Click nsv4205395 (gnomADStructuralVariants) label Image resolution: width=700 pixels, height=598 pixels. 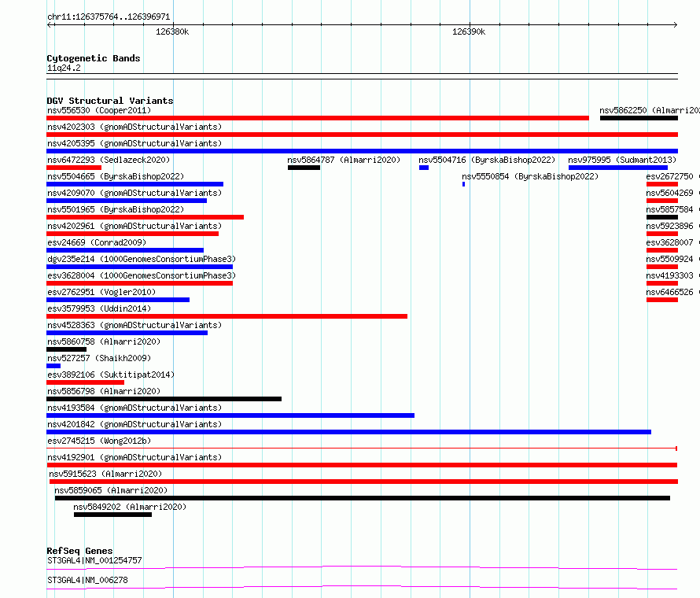134,143
